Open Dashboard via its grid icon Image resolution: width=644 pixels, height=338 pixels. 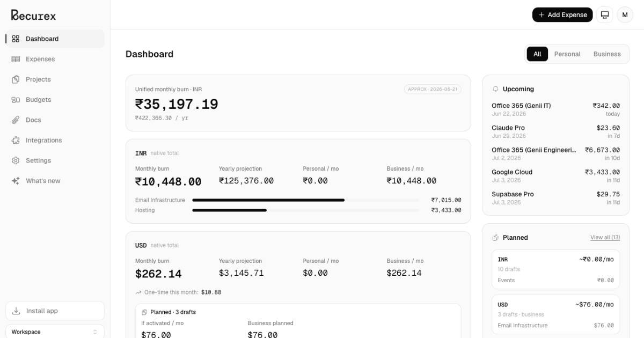tap(16, 39)
